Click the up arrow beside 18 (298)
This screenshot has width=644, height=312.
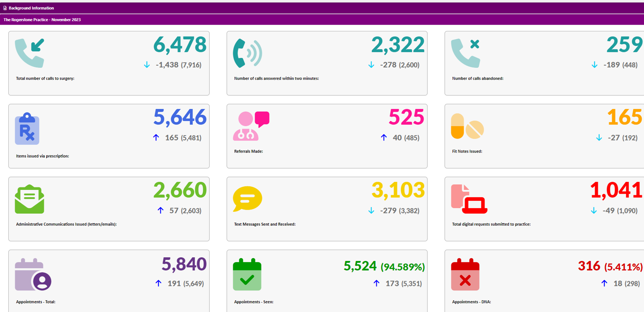click(x=604, y=283)
